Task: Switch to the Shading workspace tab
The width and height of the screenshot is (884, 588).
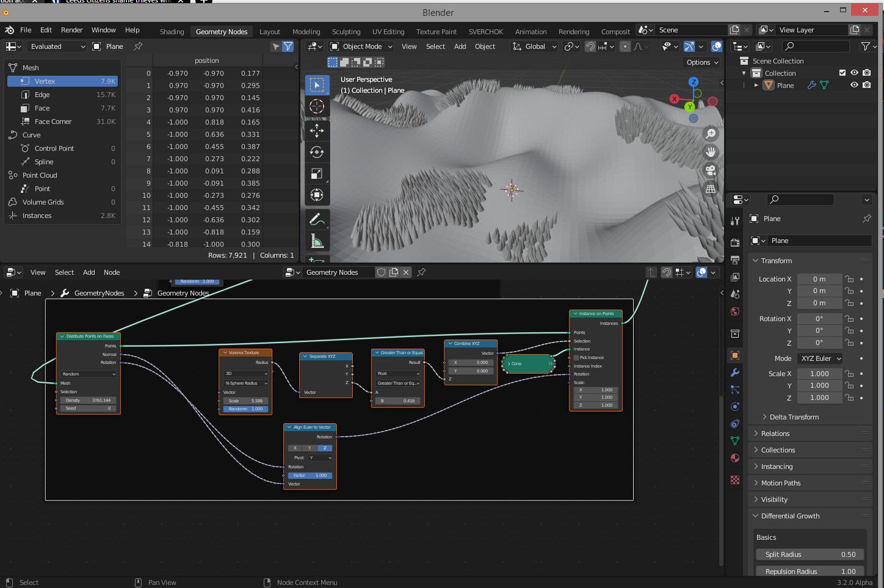Action: (x=172, y=32)
